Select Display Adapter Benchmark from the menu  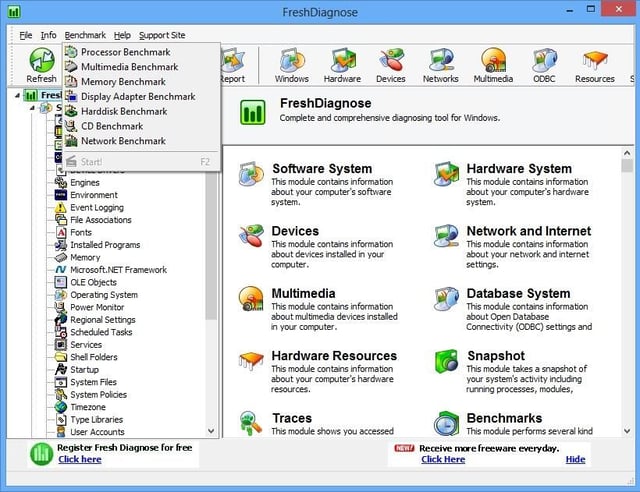[x=141, y=96]
